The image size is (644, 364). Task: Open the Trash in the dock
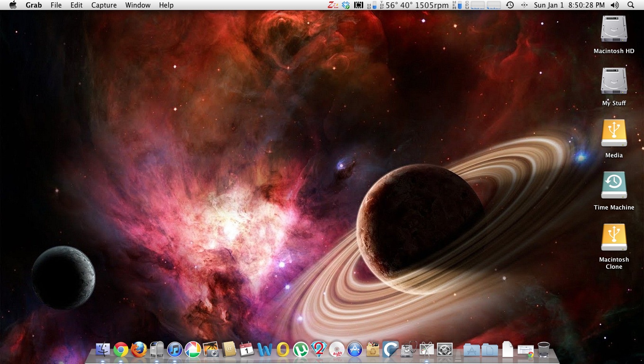[544, 350]
